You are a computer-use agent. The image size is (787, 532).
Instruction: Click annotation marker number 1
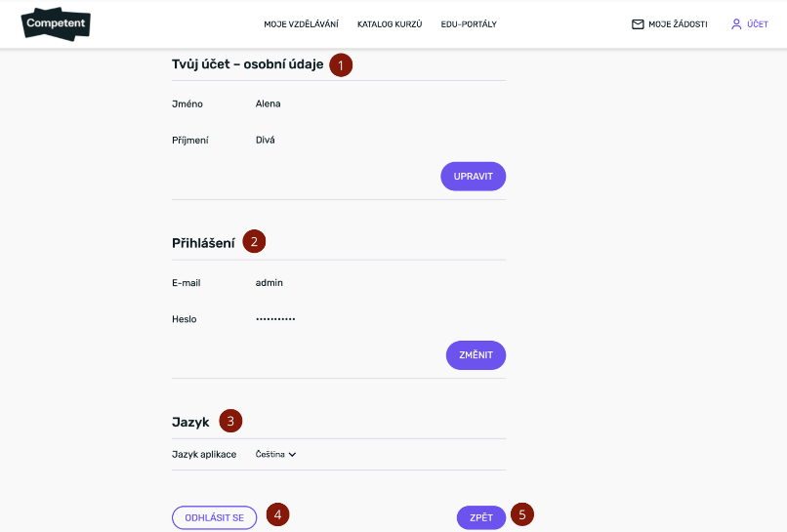click(x=341, y=64)
